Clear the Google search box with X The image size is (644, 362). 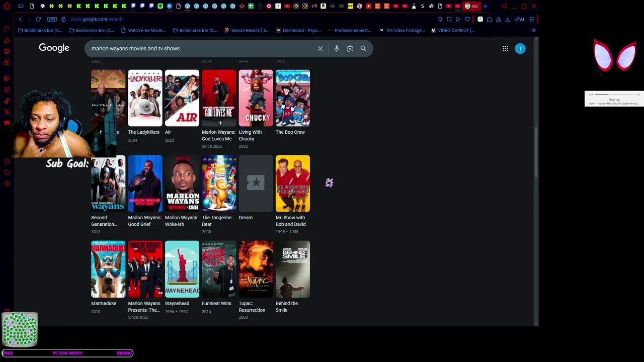(x=320, y=49)
